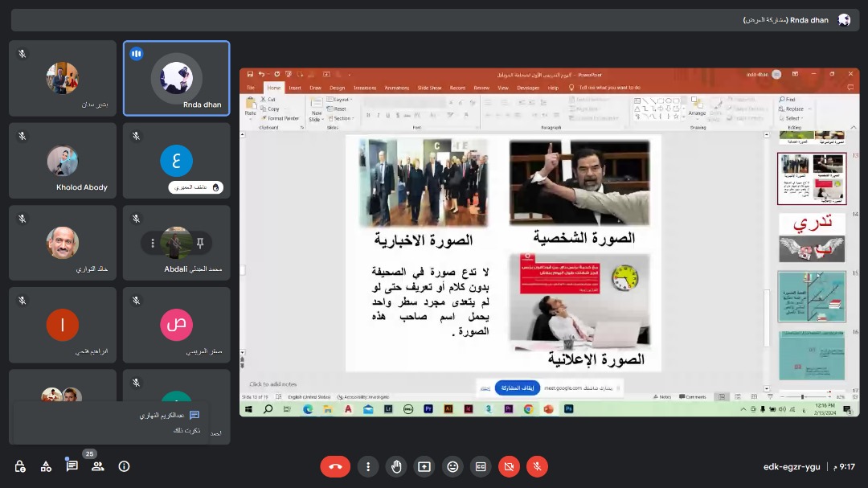Raise your hand

tap(396, 466)
